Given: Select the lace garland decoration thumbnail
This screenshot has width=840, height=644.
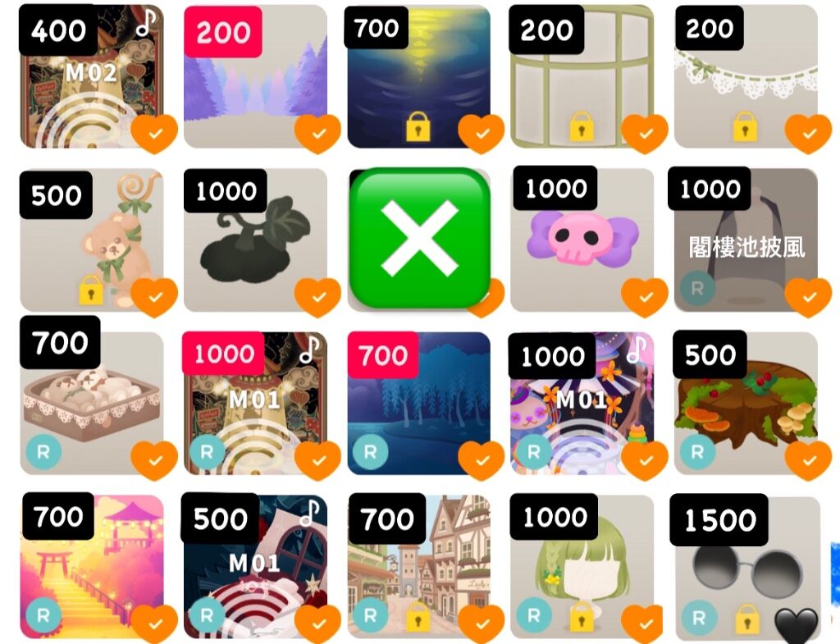Looking at the screenshot, I should 746,76.
